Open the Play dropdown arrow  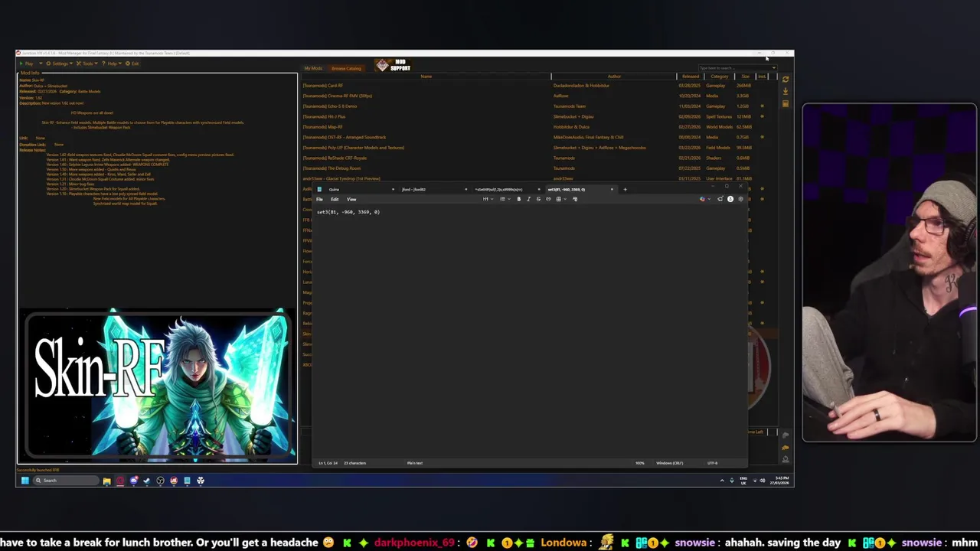(39, 64)
